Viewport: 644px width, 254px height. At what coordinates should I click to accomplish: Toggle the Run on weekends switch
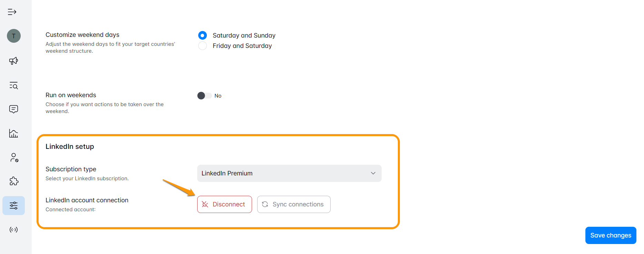coord(204,95)
